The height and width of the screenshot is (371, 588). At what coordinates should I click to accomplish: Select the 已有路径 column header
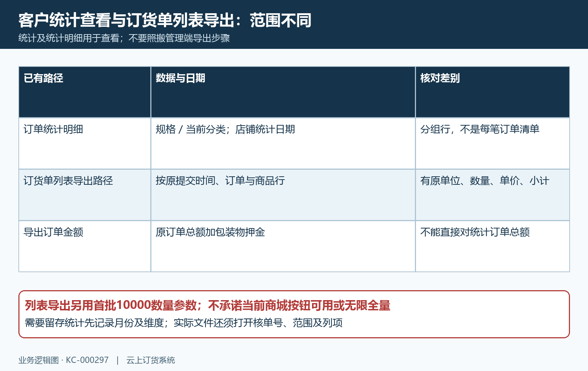pos(85,92)
